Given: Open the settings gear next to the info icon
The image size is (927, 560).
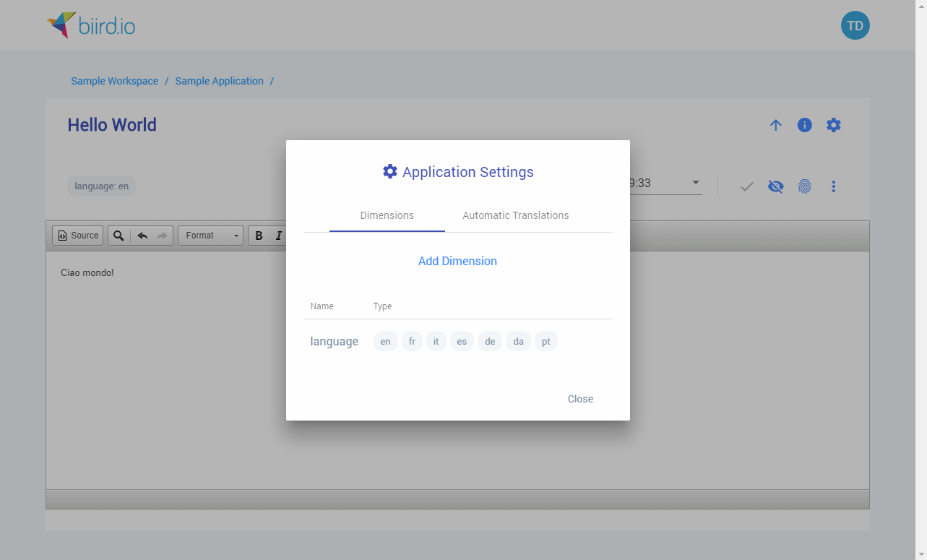Looking at the screenshot, I should tap(833, 125).
